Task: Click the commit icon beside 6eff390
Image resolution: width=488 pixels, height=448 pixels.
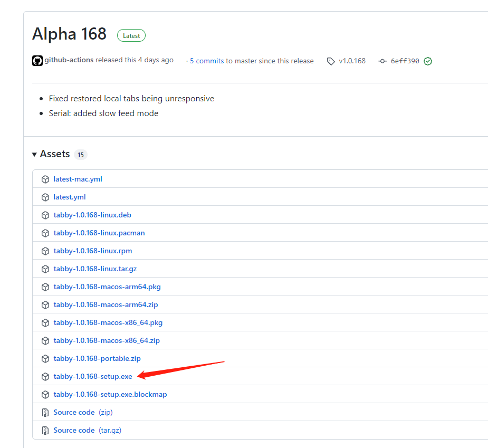Action: (382, 61)
